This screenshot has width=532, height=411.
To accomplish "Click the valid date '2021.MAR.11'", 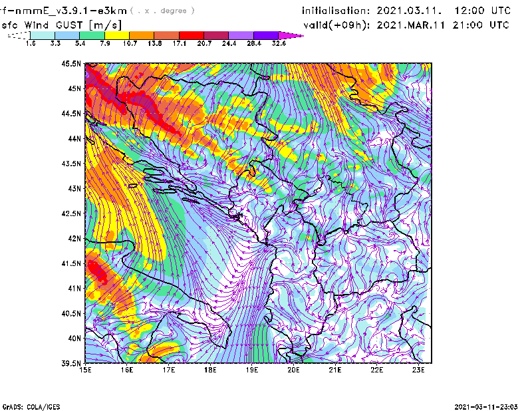I will 411,25.
